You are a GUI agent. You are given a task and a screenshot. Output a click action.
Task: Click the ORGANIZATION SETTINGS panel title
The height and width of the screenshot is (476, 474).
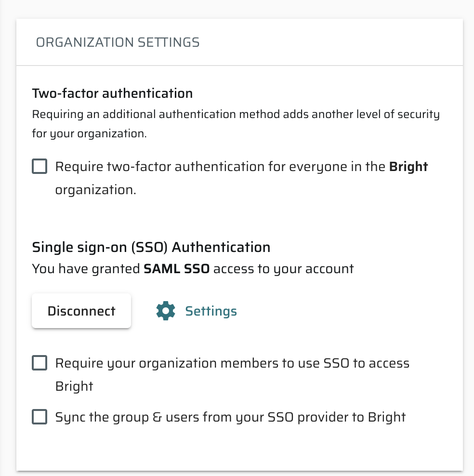click(x=118, y=42)
